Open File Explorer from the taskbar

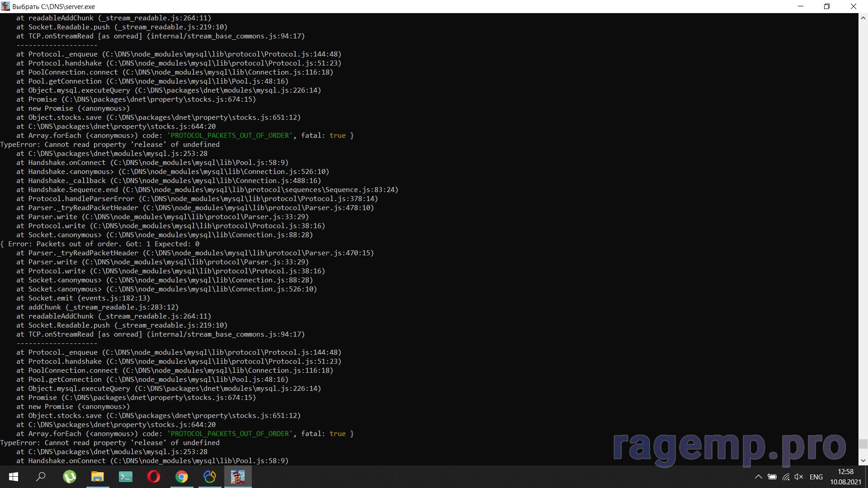98,477
